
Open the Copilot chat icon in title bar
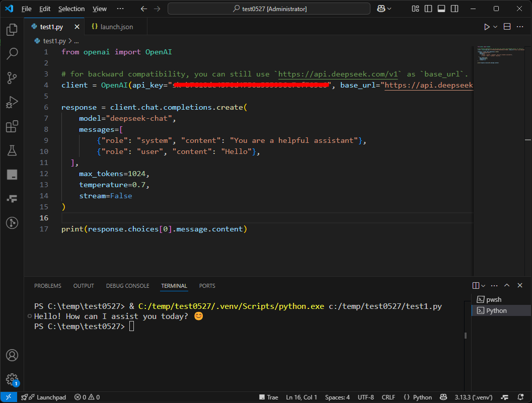[x=381, y=9]
